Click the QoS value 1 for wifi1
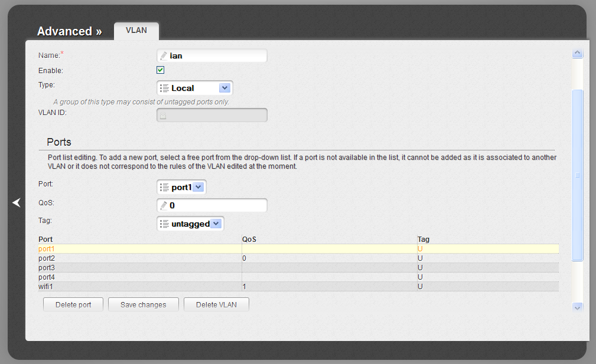This screenshot has height=364, width=596. tap(244, 287)
